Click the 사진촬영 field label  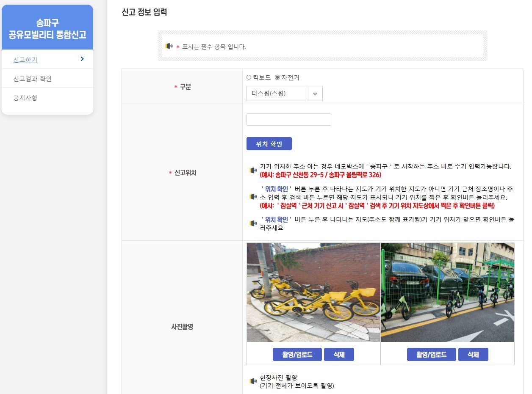182,327
